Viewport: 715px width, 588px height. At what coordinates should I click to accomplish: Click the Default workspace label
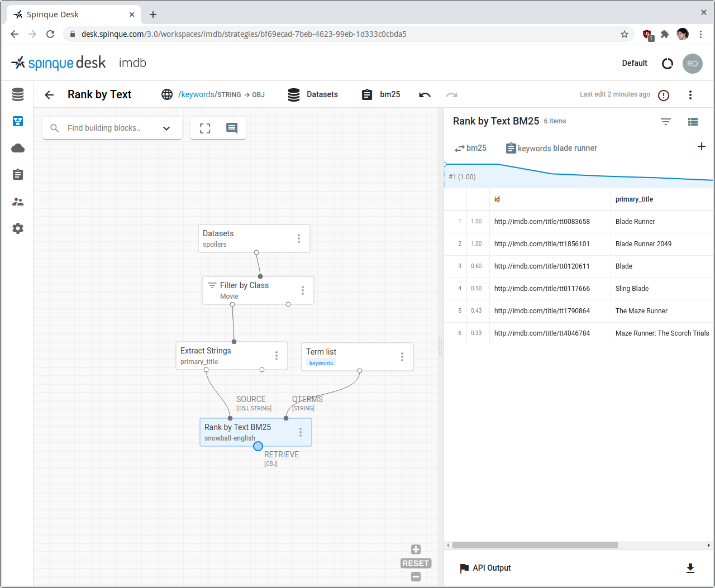(x=635, y=63)
